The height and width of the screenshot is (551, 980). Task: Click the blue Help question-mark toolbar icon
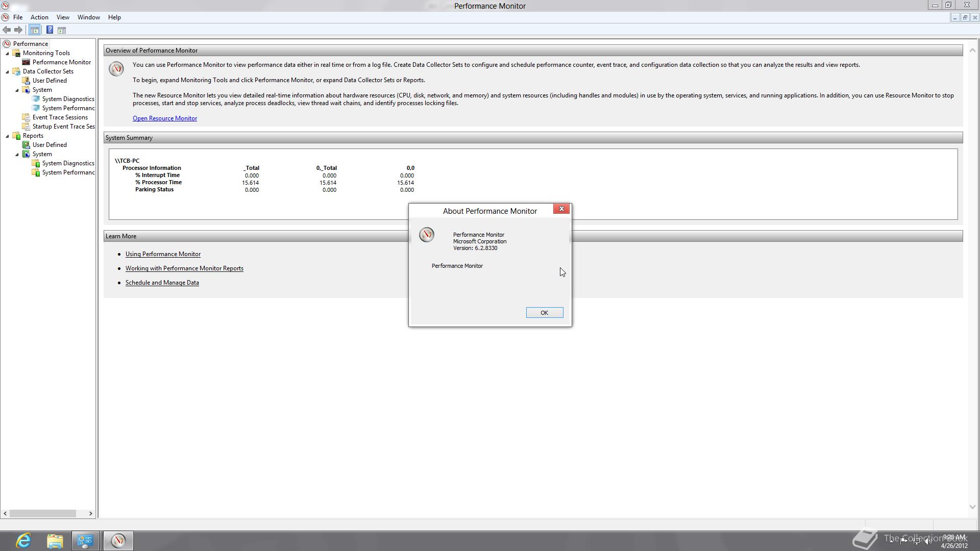coord(50,30)
